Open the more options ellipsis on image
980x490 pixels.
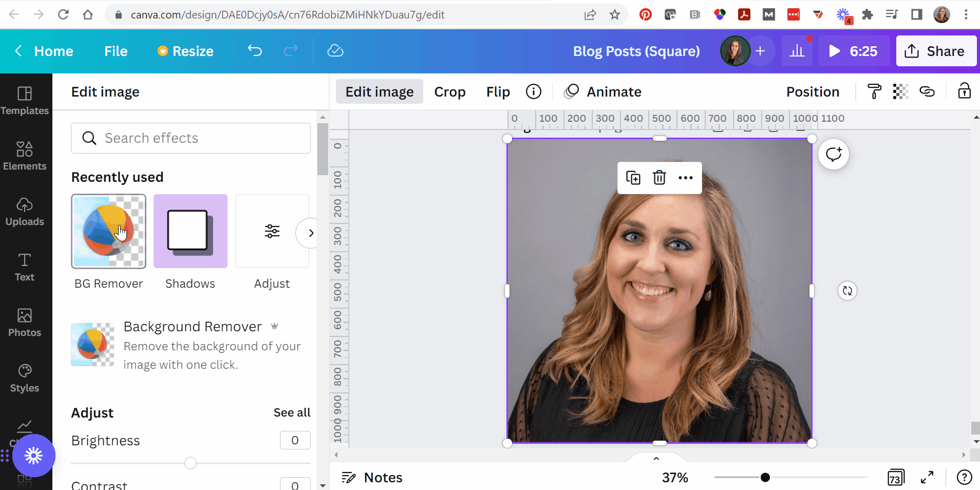[686, 178]
